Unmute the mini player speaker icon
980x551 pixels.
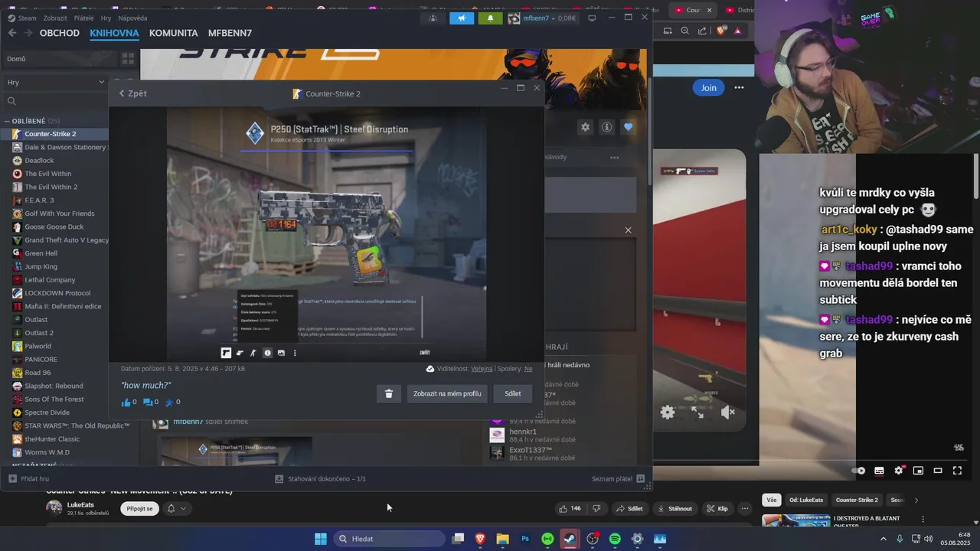pyautogui.click(x=728, y=412)
